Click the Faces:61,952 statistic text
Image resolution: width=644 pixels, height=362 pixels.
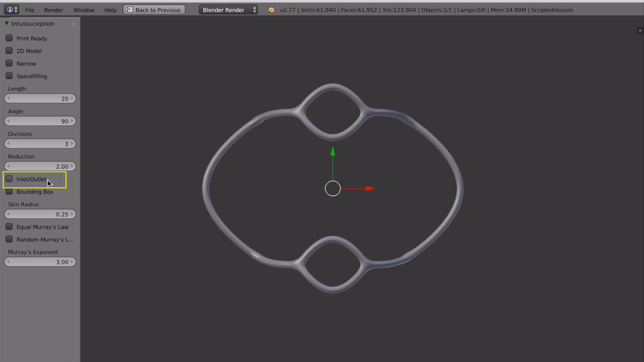pyautogui.click(x=358, y=10)
